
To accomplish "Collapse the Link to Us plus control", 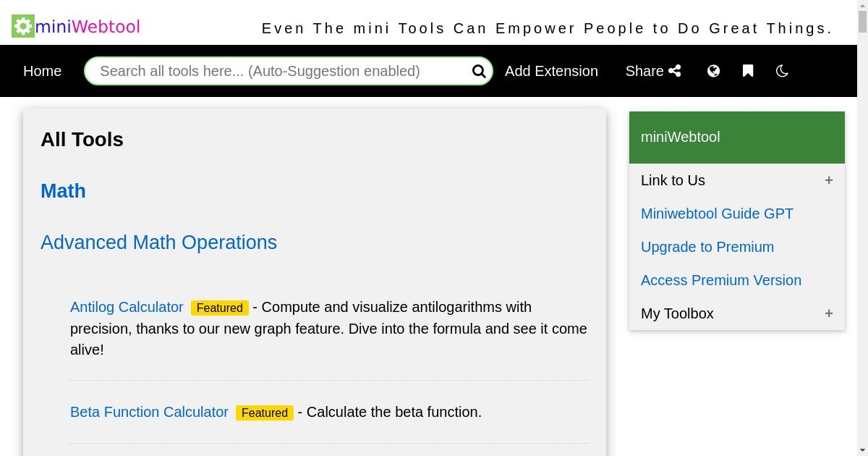I will (829, 180).
